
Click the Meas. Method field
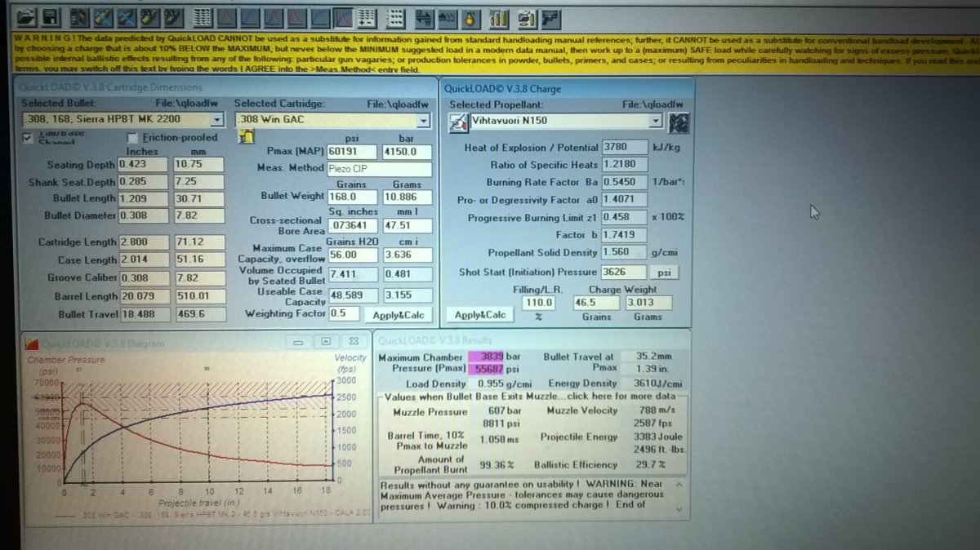click(379, 168)
